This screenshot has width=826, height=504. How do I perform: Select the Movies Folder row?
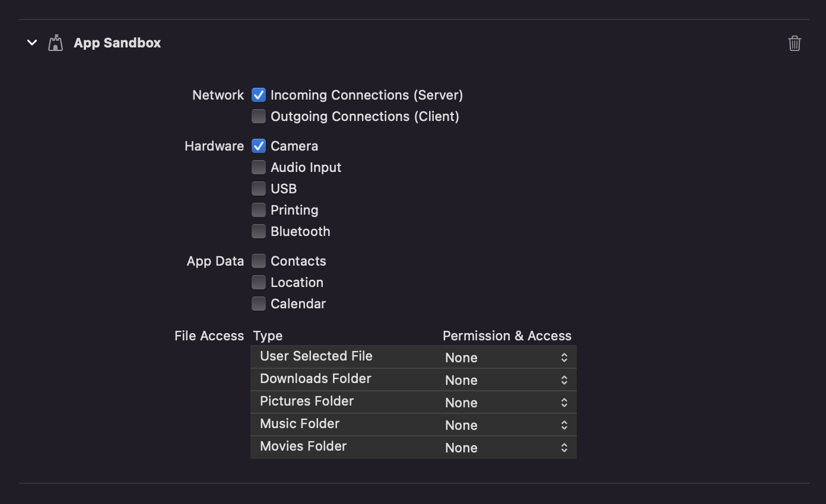[332, 446]
